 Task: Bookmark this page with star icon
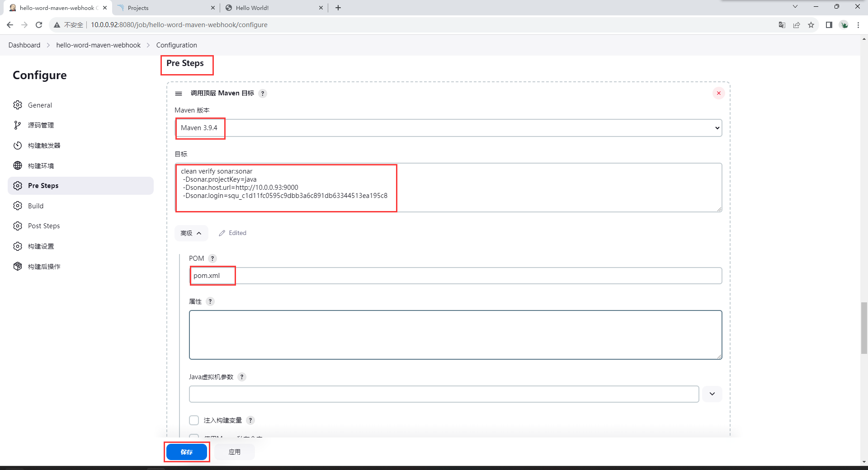[x=811, y=25]
